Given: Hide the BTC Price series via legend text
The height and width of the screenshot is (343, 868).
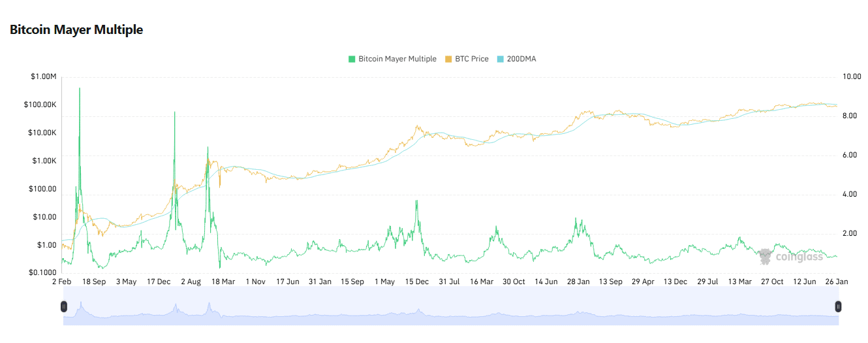Looking at the screenshot, I should tap(471, 59).
